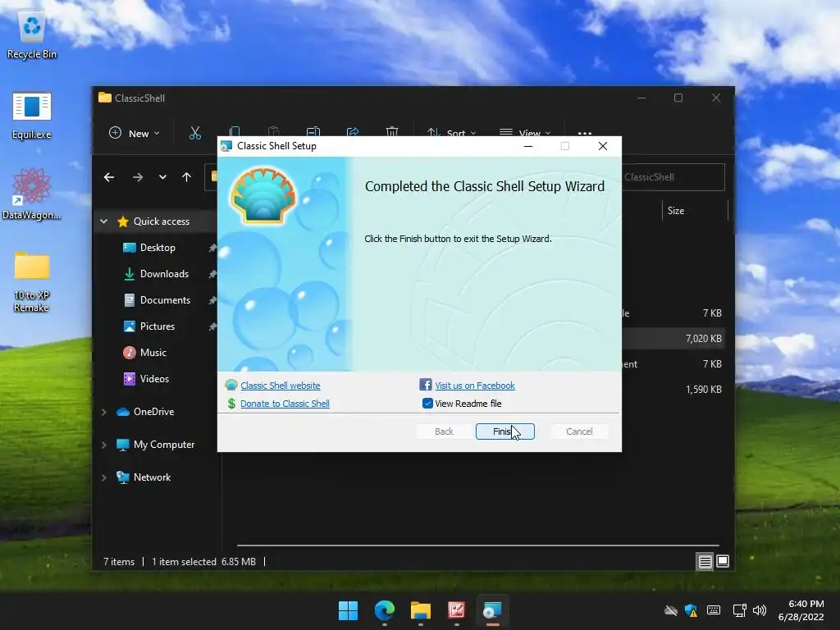840x630 pixels.
Task: Click the touch keyboard tray icon
Action: tap(714, 610)
